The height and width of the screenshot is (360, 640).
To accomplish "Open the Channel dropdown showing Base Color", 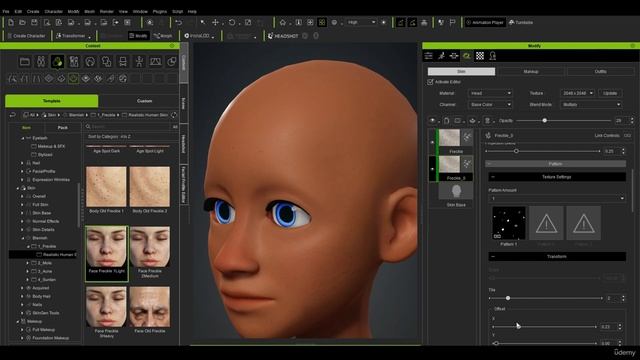I will point(490,104).
